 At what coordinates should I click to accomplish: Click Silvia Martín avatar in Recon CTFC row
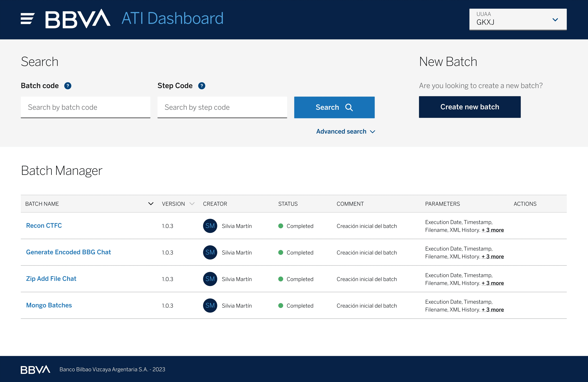(210, 226)
